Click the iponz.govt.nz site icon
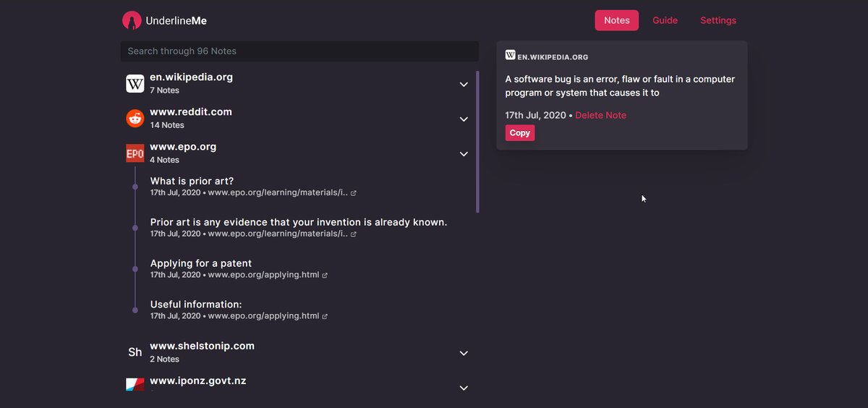Screen dimensions: 868x408 pos(135,385)
